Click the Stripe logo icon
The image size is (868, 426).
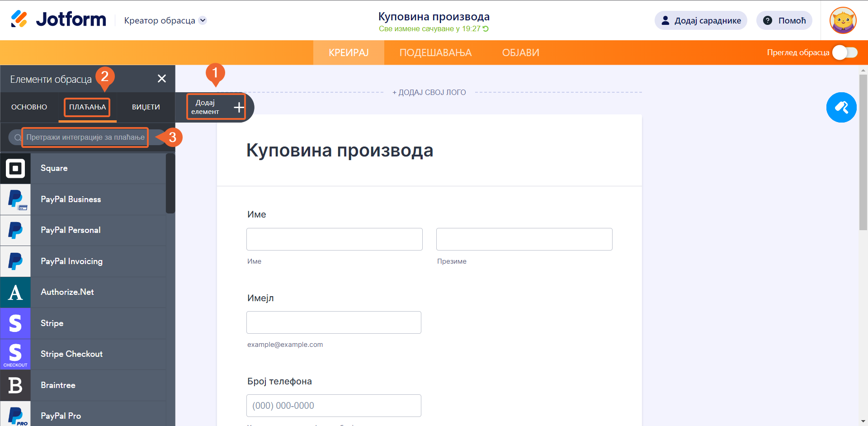coord(15,323)
